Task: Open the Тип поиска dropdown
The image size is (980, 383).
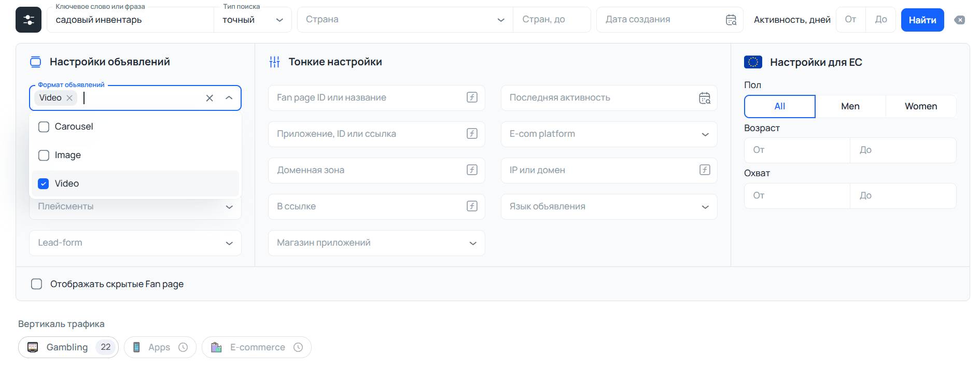Action: pyautogui.click(x=253, y=20)
